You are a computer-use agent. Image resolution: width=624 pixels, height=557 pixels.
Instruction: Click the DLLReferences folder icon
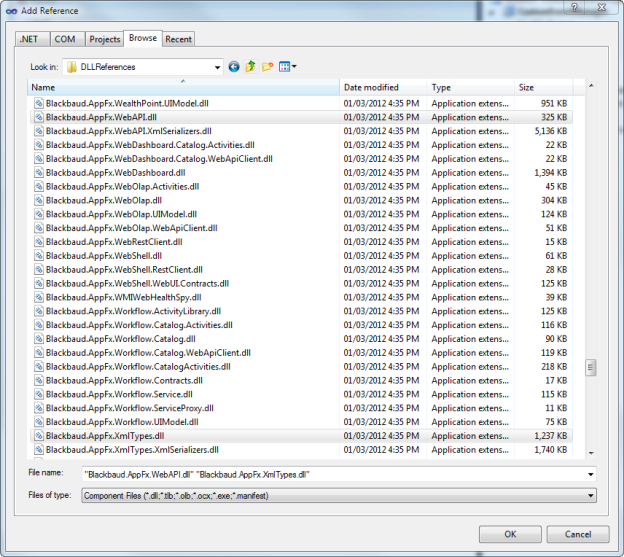[x=72, y=67]
